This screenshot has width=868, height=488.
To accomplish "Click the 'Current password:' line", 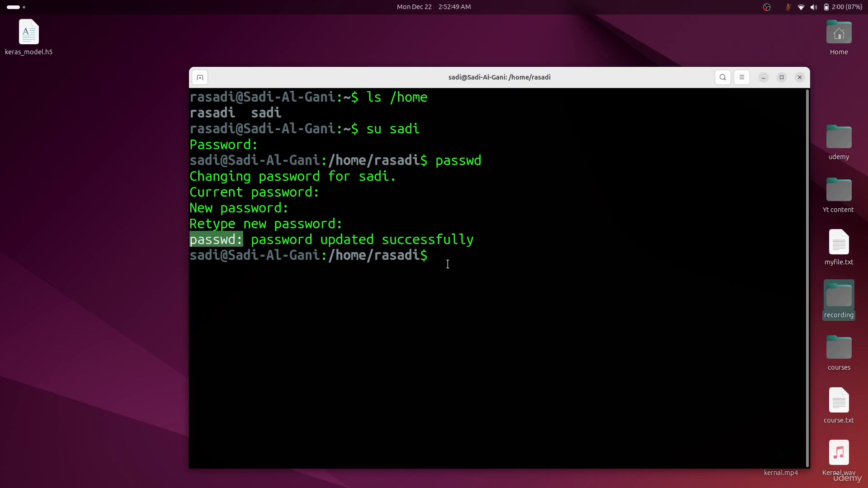I will coord(254,192).
